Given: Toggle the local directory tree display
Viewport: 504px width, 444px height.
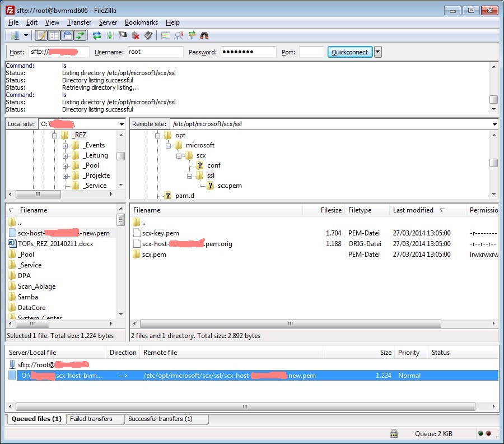Looking at the screenshot, I should click(x=54, y=35).
